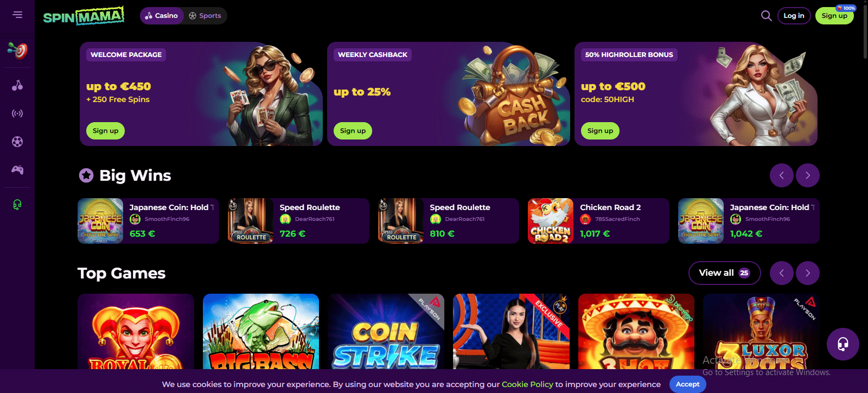Advance Top Games carousel with right chevron
This screenshot has width=868, height=393.
[x=808, y=273]
